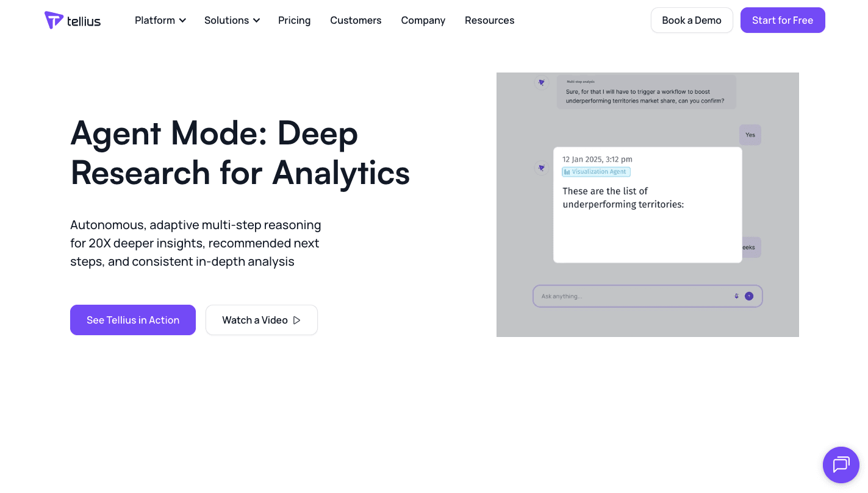868x493 pixels.
Task: Click the Visualization Agent bar chart icon
Action: click(567, 172)
